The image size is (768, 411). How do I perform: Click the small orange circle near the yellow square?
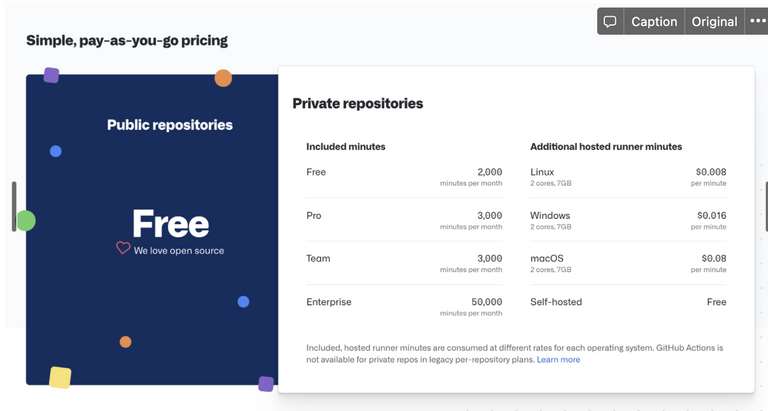point(125,341)
